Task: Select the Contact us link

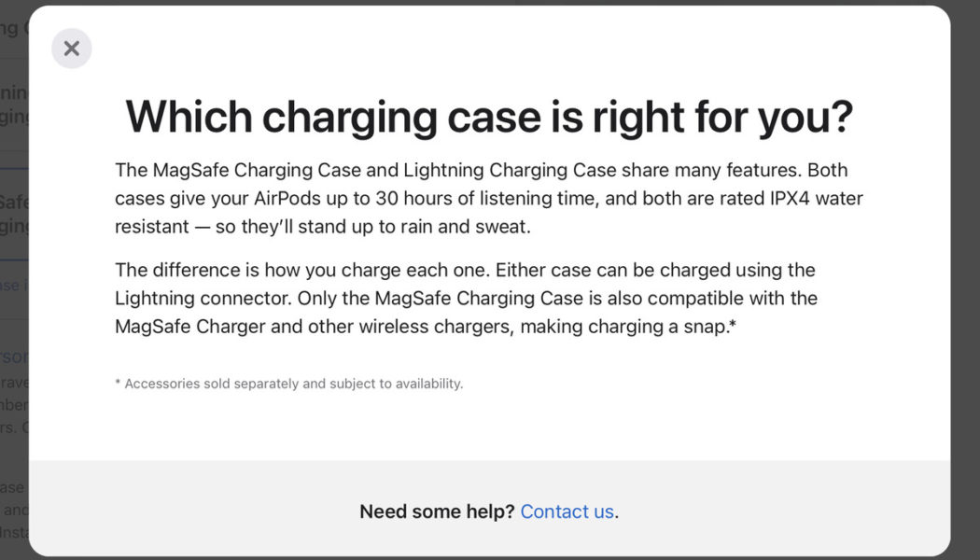Action: pos(566,511)
